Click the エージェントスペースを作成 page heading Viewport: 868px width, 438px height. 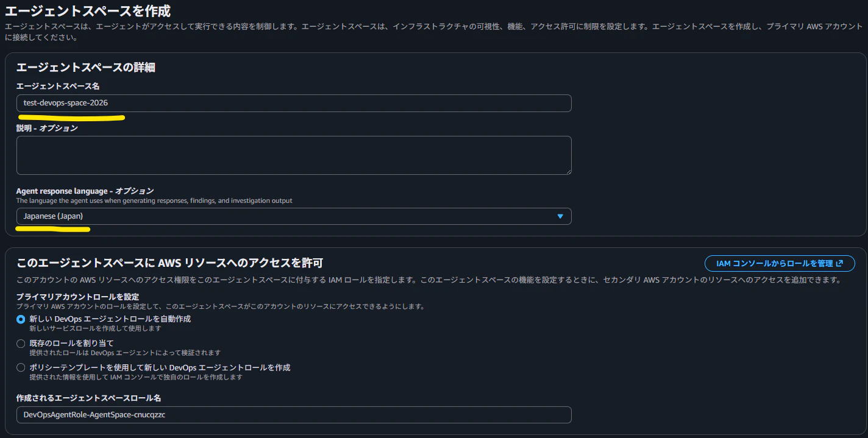[88, 10]
